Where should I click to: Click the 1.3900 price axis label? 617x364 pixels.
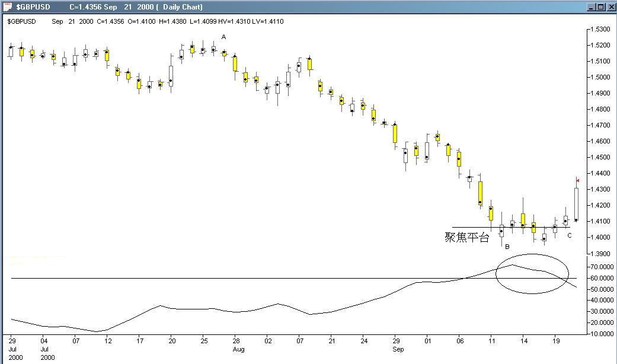point(601,253)
